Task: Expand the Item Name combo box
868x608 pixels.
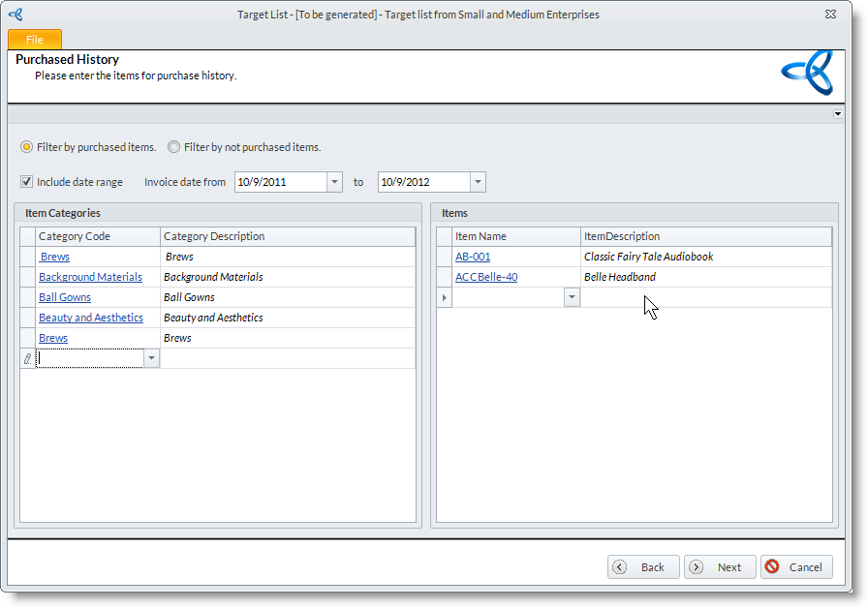Action: [572, 297]
